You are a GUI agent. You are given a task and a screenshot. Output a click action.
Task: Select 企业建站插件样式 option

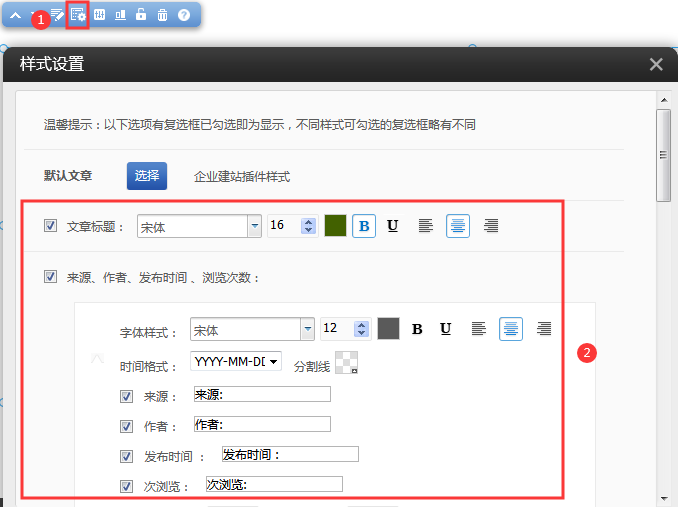pos(242,176)
